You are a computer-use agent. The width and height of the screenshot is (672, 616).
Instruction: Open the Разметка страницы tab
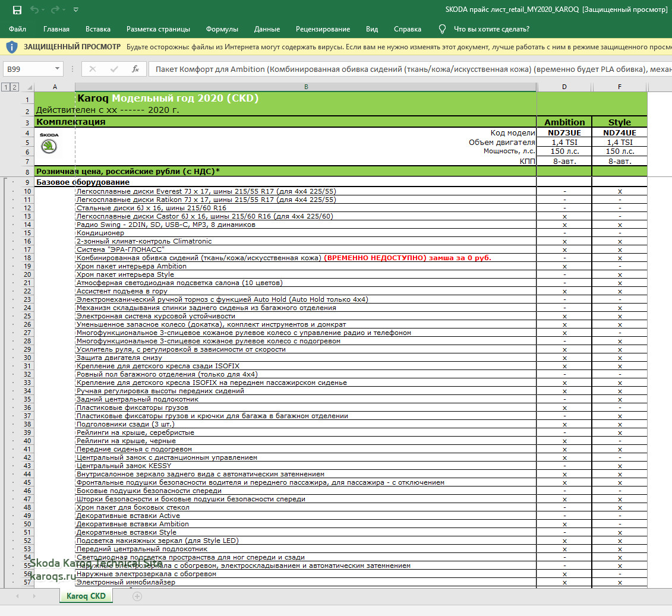pos(158,29)
